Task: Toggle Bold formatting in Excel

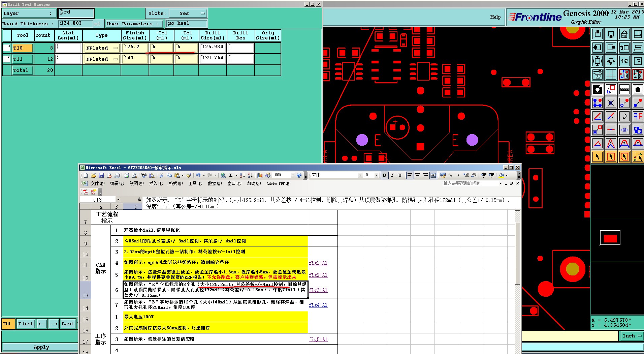Action: (384, 175)
